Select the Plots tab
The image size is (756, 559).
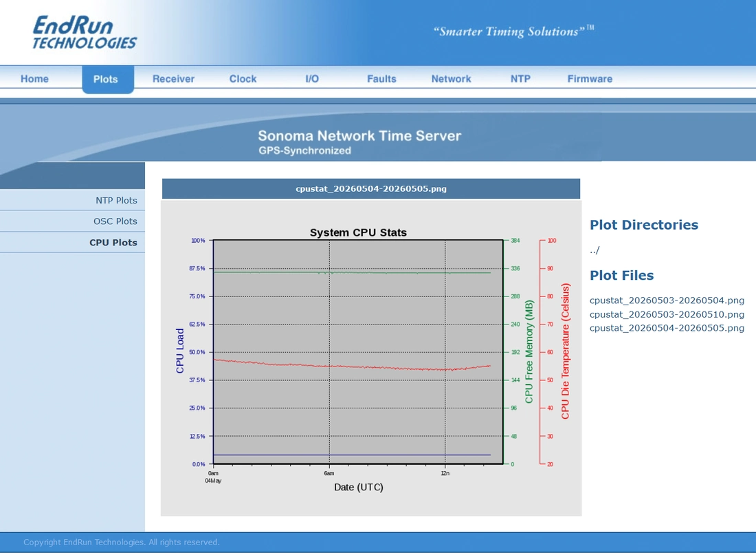click(x=107, y=79)
